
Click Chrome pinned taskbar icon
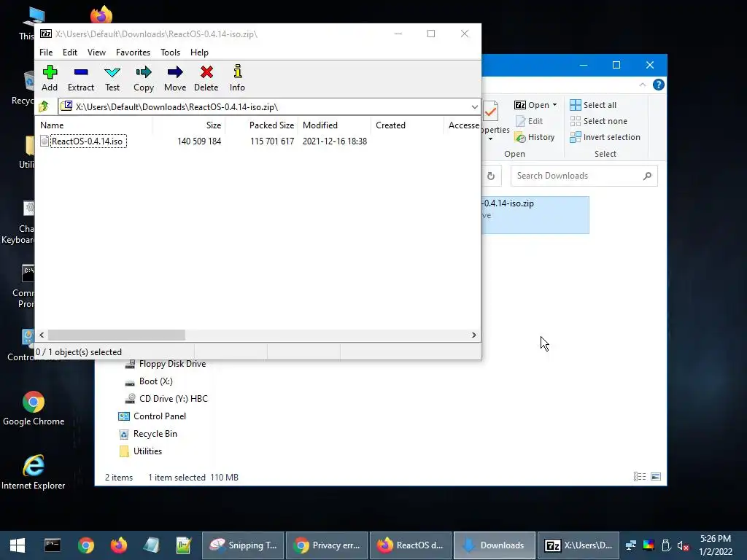pos(86,545)
